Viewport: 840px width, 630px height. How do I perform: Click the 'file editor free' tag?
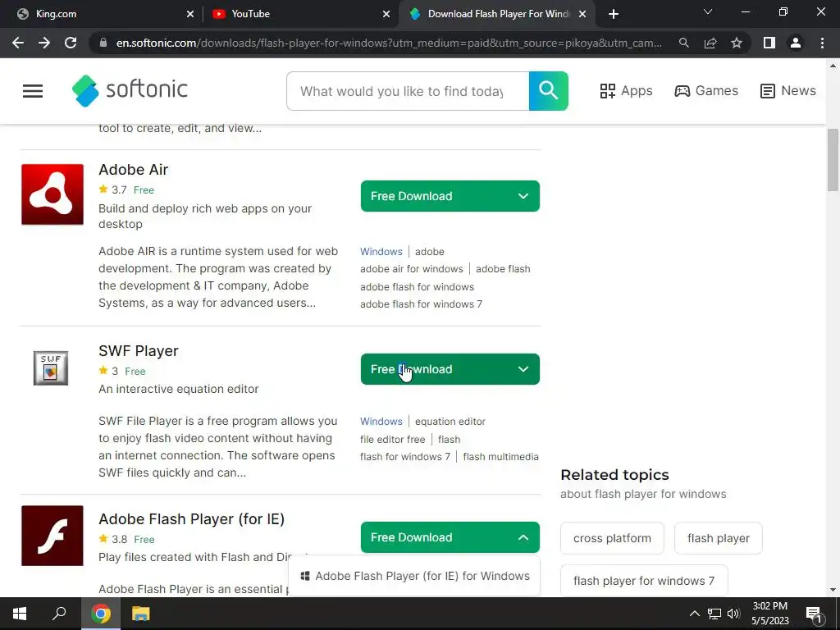pyautogui.click(x=393, y=440)
